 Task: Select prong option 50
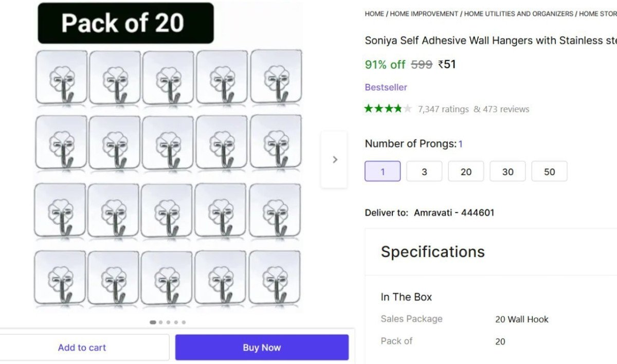pos(549,171)
